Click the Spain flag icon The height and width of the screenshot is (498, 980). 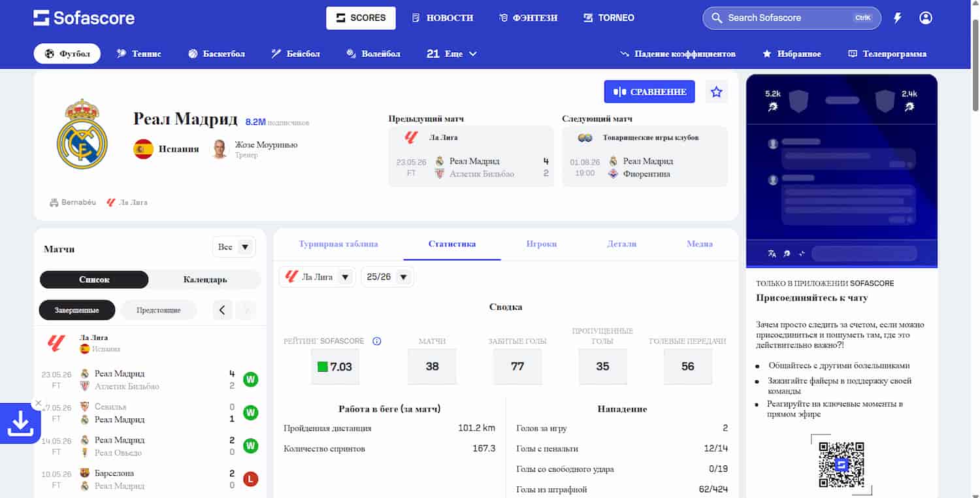(x=143, y=149)
